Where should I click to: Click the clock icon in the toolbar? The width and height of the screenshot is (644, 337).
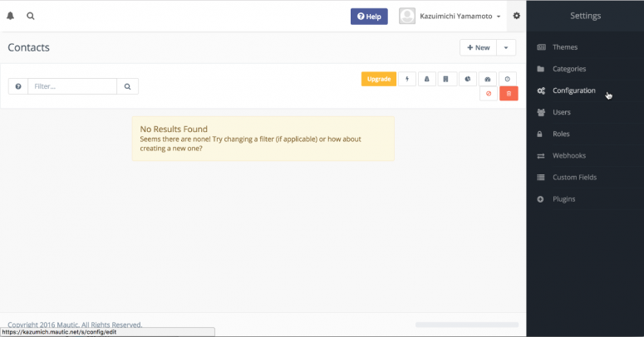pos(509,79)
